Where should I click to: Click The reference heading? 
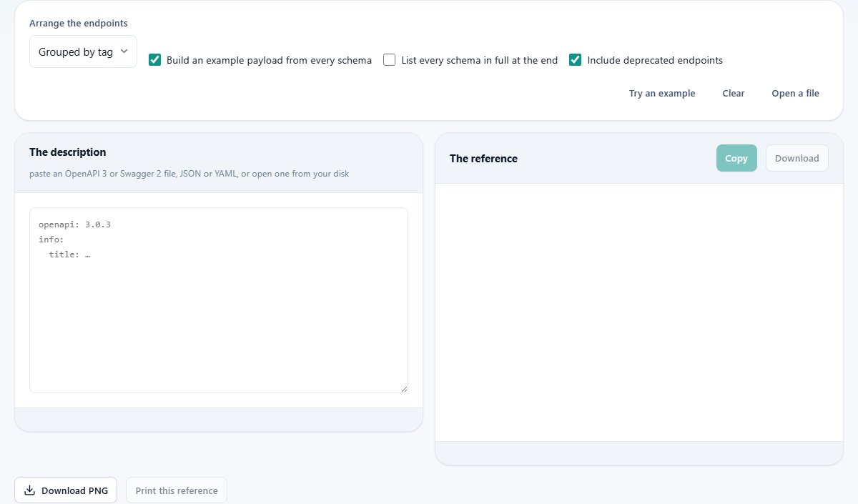coord(483,159)
